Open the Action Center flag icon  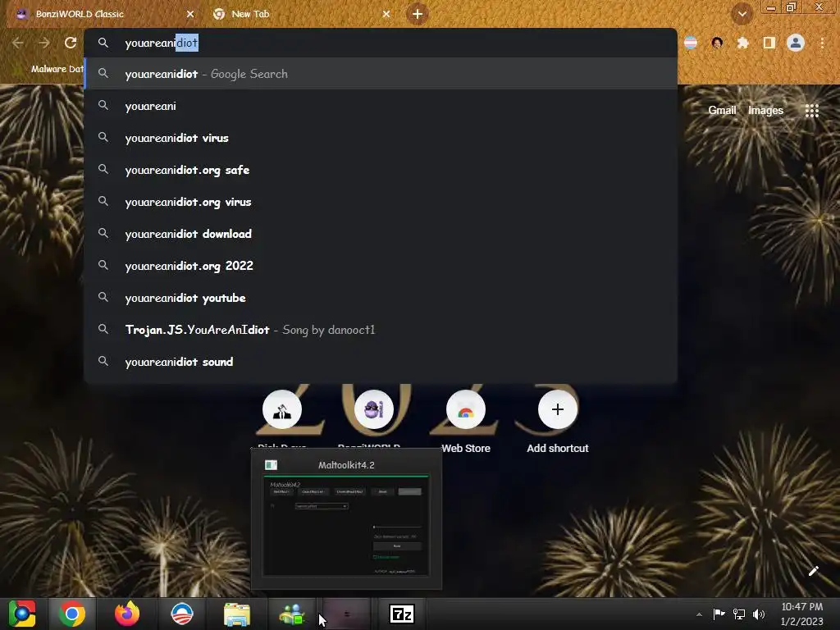[719, 614]
